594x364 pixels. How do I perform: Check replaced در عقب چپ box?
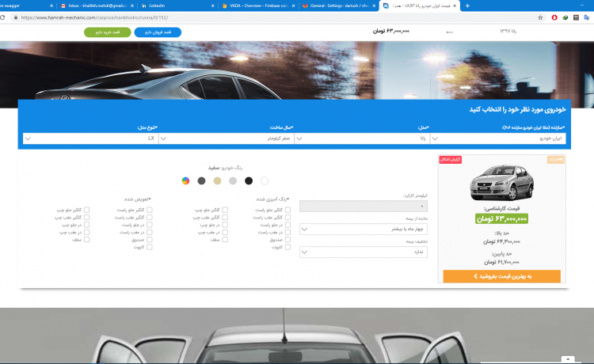click(x=87, y=232)
